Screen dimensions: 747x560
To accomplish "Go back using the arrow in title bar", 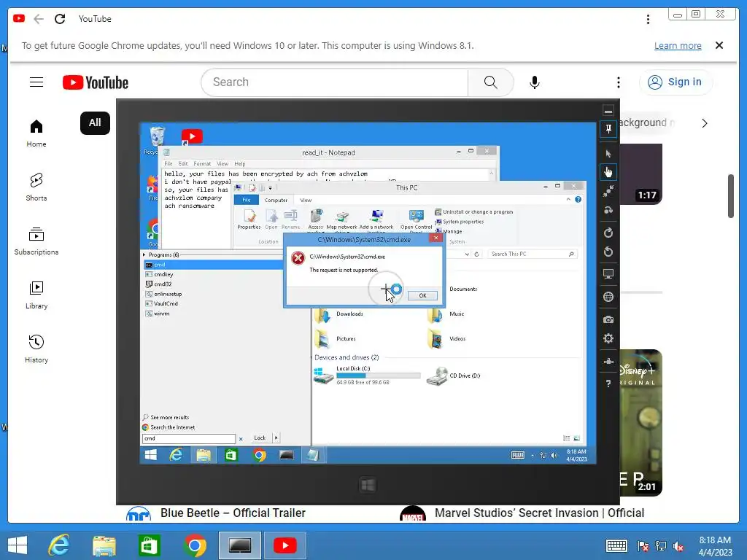I will 39,18.
